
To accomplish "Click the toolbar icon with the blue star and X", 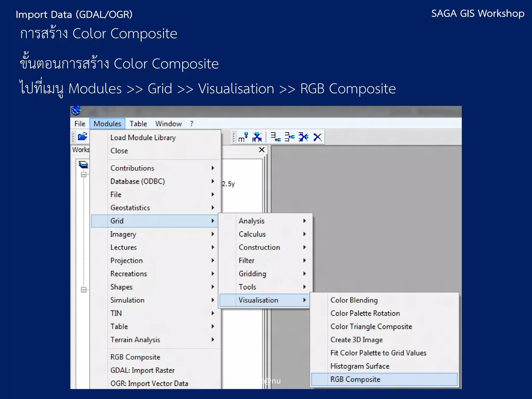I will (x=303, y=137).
